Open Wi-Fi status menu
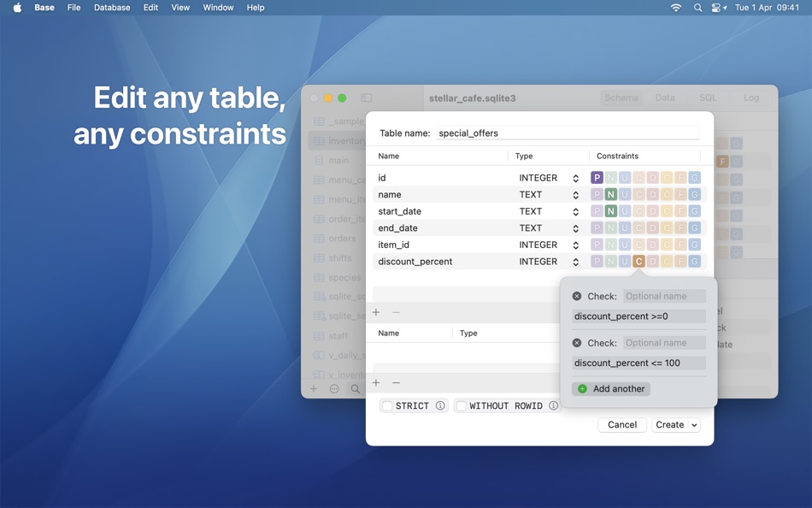 (675, 8)
